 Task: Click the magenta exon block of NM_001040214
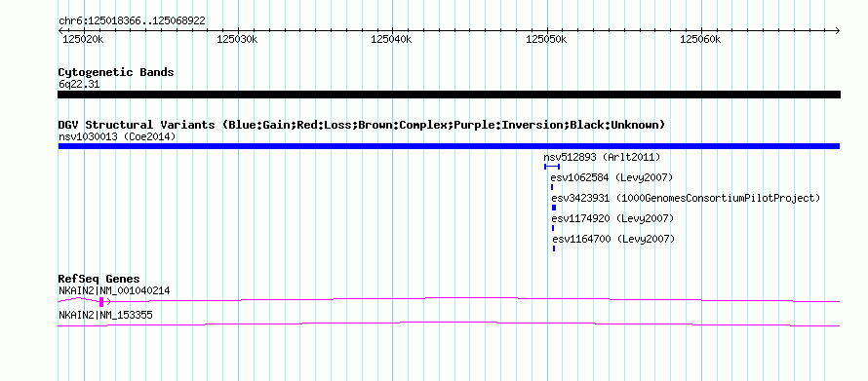pyautogui.click(x=101, y=302)
